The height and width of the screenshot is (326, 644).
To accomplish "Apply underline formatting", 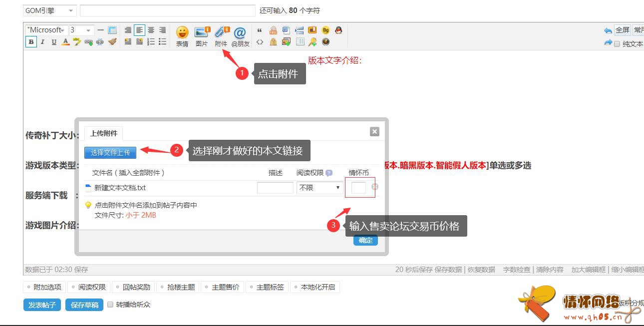I will coord(54,42).
